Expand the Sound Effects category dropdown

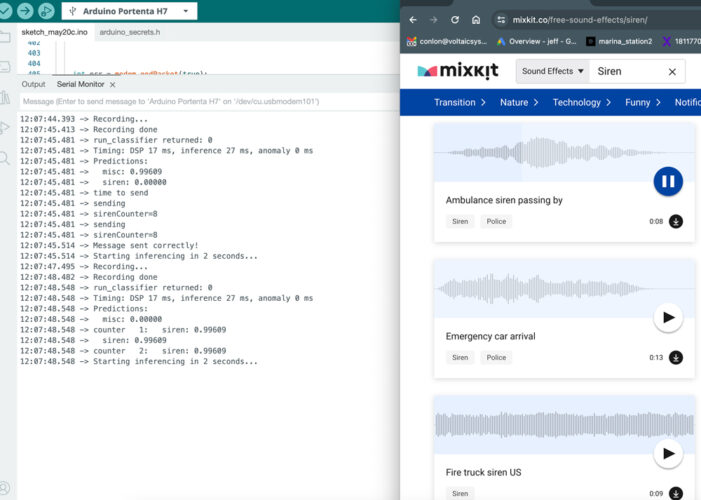click(x=551, y=71)
